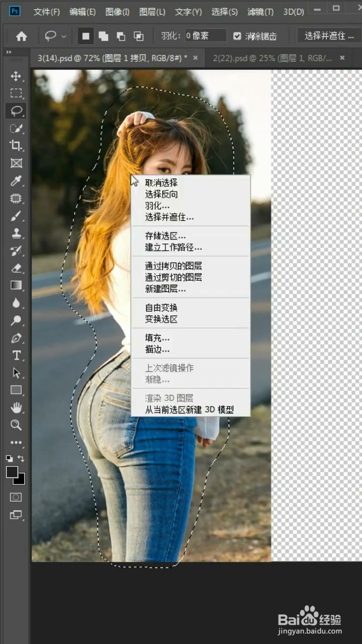The image size is (362, 644).
Task: Open the 图像(I) menu
Action: tap(117, 12)
